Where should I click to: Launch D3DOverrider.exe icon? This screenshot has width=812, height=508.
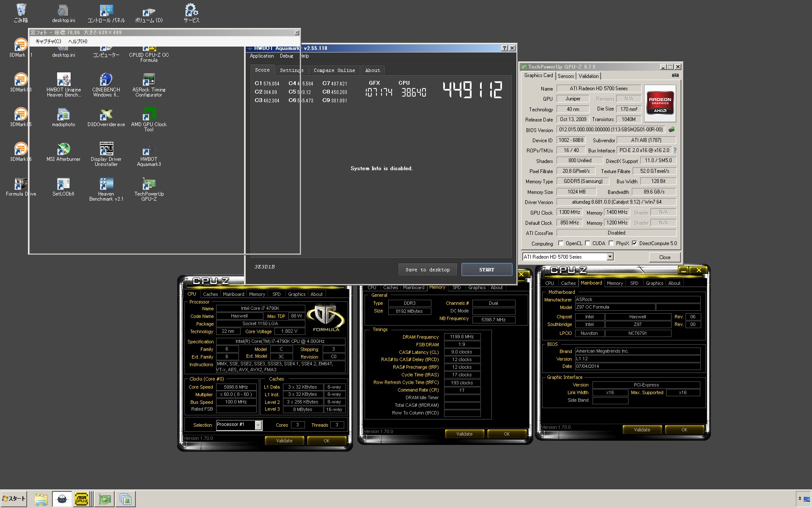click(106, 118)
